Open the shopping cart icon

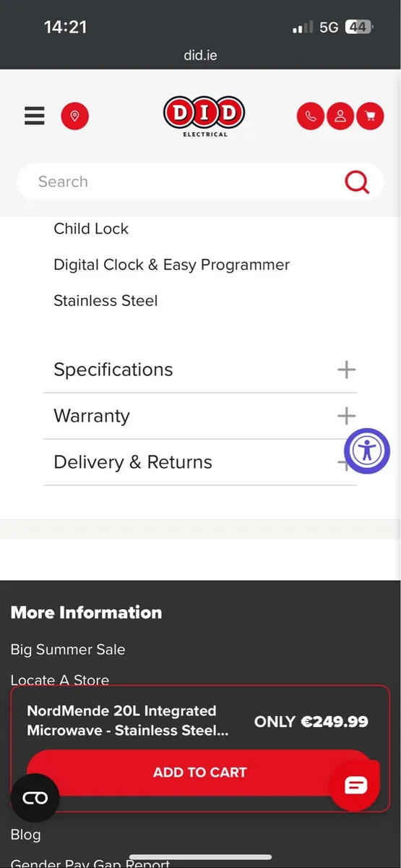(x=370, y=116)
